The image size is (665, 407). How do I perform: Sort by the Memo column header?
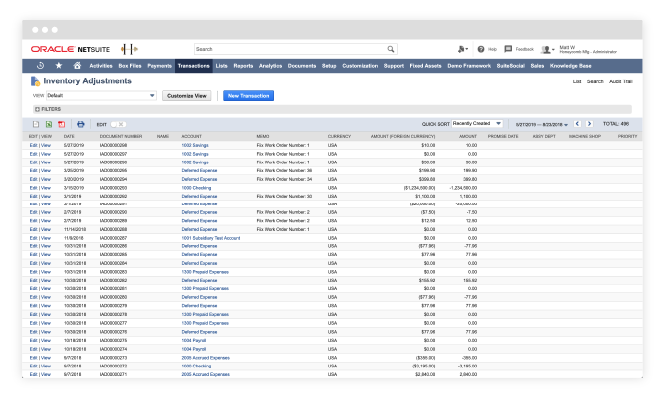263,137
